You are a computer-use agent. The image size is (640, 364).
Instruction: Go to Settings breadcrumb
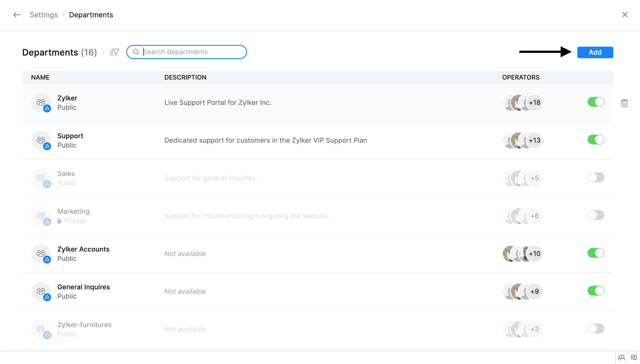[x=44, y=15]
